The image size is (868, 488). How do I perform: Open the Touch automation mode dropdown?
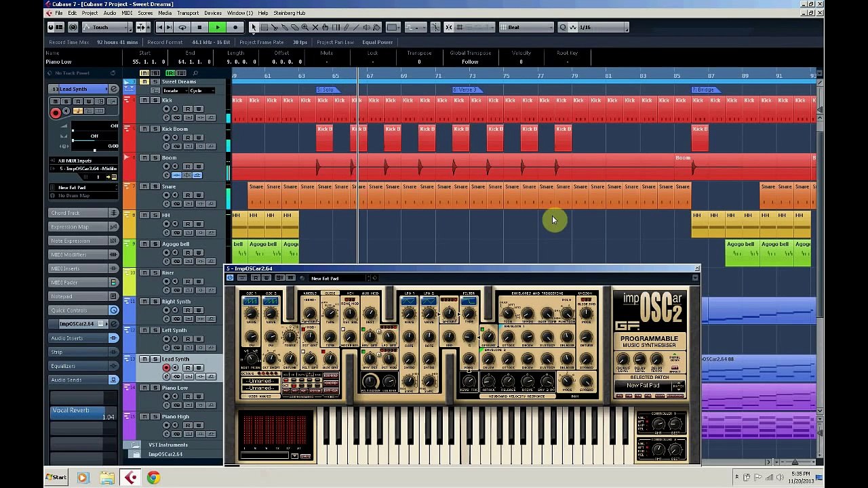(106, 27)
